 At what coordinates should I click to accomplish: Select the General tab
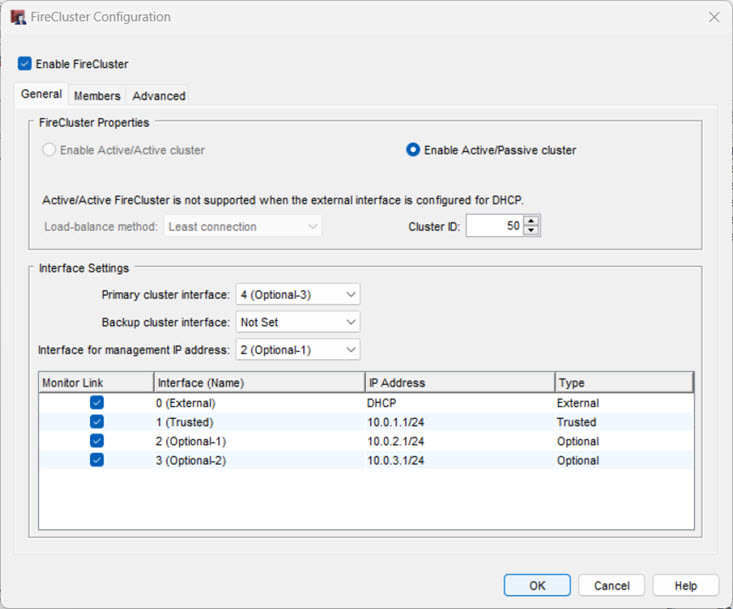tap(42, 95)
